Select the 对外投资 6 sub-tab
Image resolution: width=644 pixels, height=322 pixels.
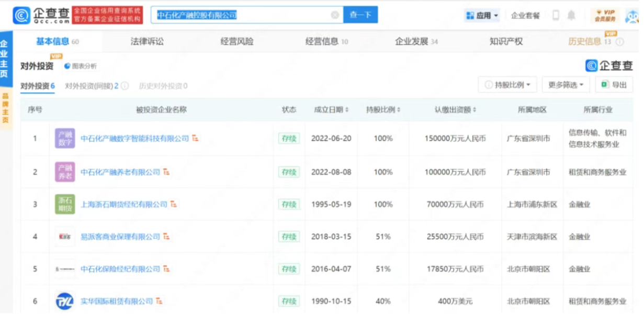pos(38,86)
